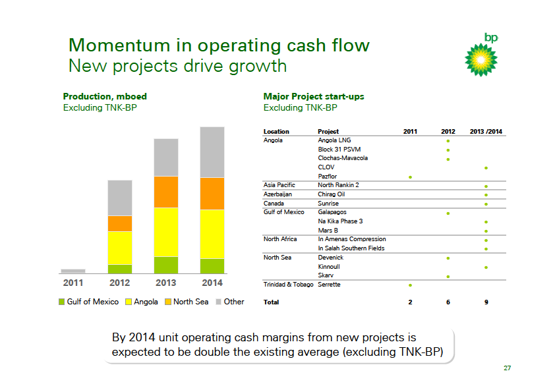This screenshot has height=392, width=555.
Task: Select the 2011 gray bar in chart
Action: (73, 271)
